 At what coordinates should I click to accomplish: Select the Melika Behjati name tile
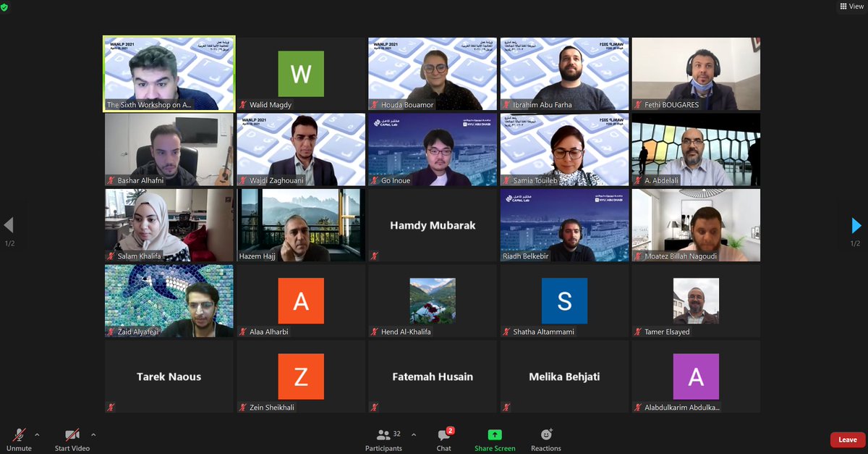coord(564,377)
